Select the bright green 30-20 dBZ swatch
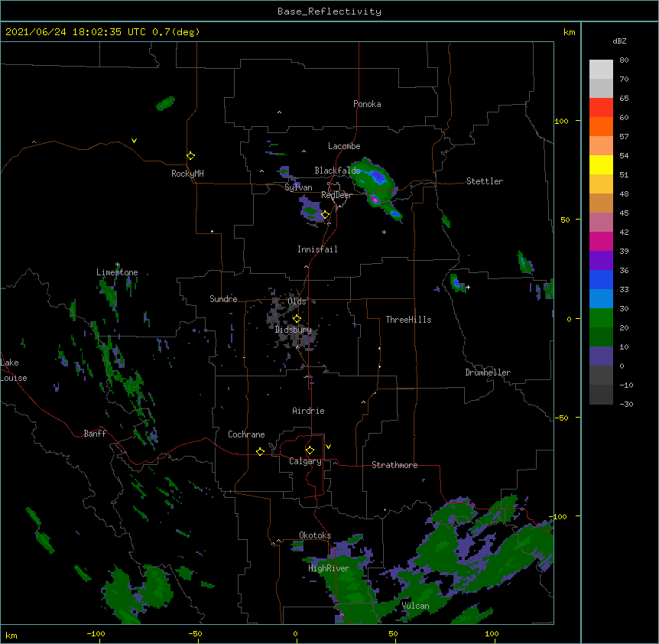This screenshot has width=659, height=644. pyautogui.click(x=601, y=318)
